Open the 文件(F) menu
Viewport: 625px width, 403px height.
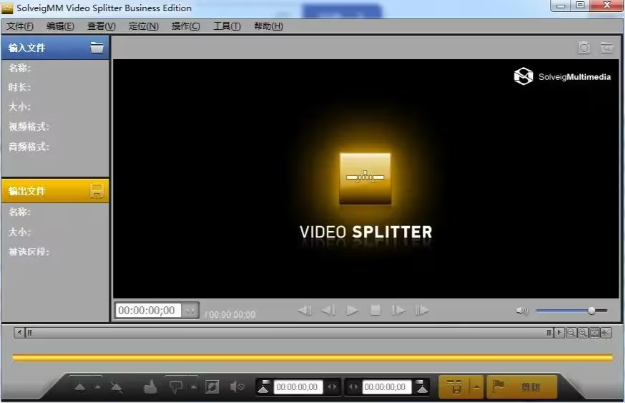tap(20, 26)
